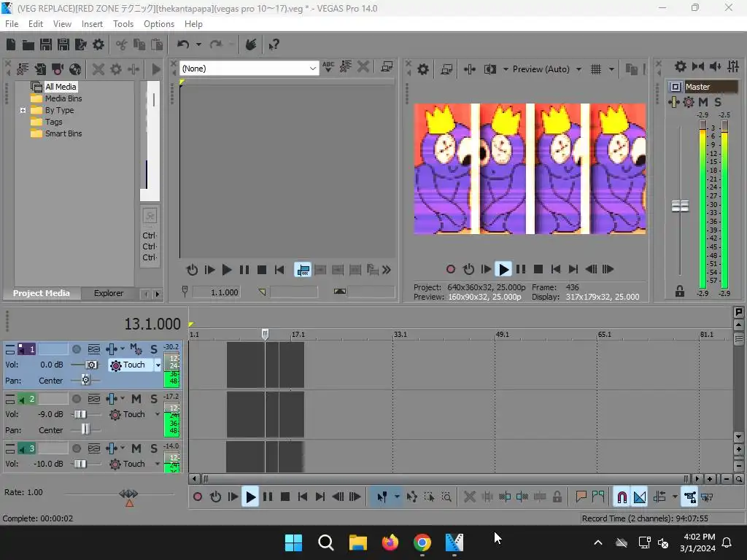Open the Insert menu
747x560 pixels.
(x=92, y=24)
